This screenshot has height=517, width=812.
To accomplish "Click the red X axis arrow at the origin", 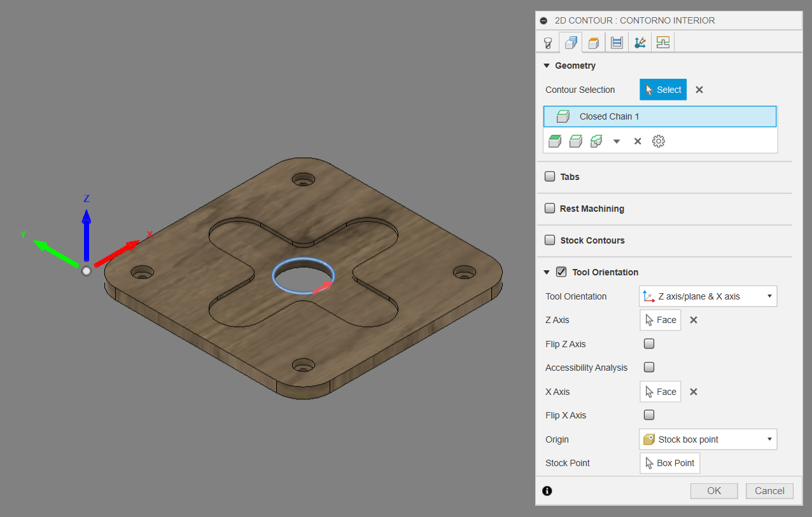I will (117, 253).
